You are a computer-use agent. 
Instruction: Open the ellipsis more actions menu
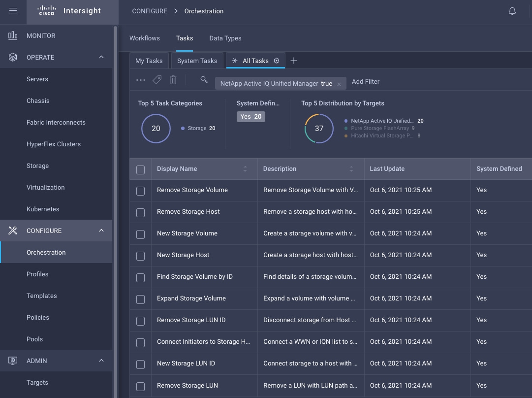tap(140, 80)
